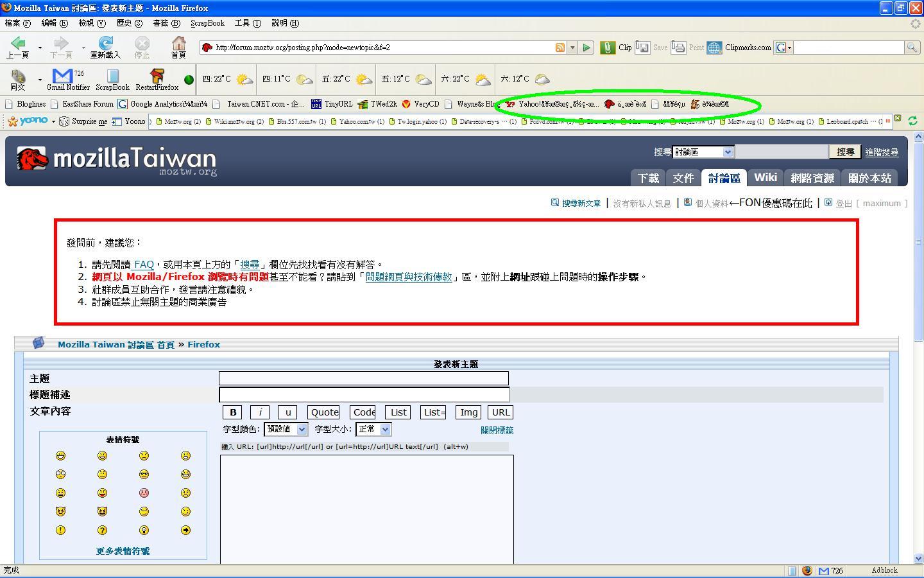Open the FAQ link in the notice
This screenshot has width=924, height=578.
pyautogui.click(x=144, y=265)
